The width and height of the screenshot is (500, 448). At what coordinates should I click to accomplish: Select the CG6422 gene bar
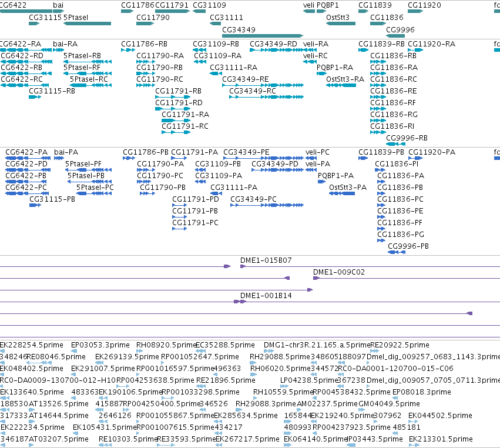(x=26, y=11)
